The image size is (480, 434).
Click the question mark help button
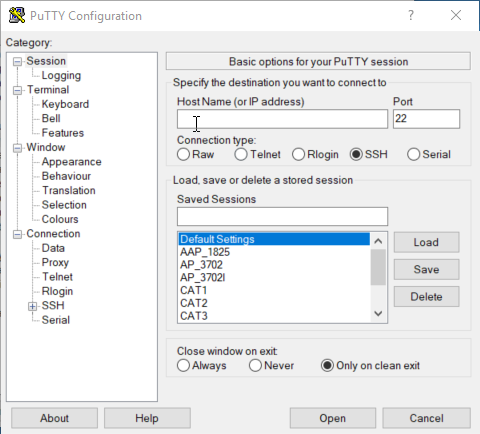tap(411, 15)
